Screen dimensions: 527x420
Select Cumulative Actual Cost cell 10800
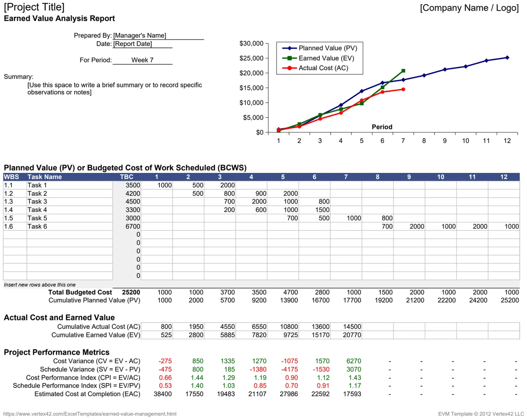coord(283,327)
